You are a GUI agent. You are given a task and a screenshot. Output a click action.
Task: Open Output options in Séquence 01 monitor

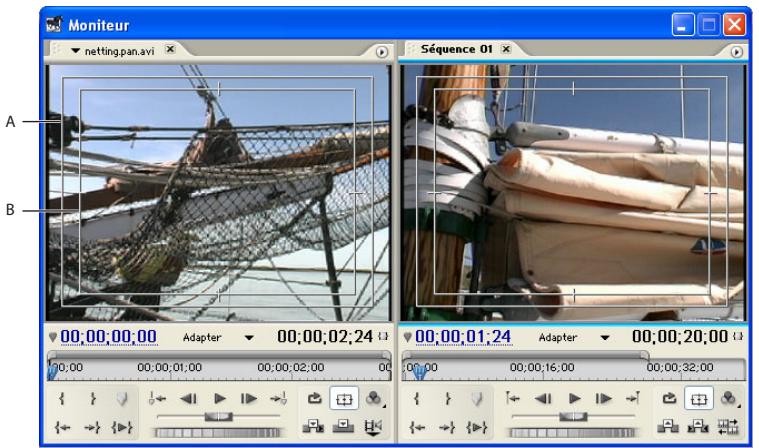pos(729,399)
